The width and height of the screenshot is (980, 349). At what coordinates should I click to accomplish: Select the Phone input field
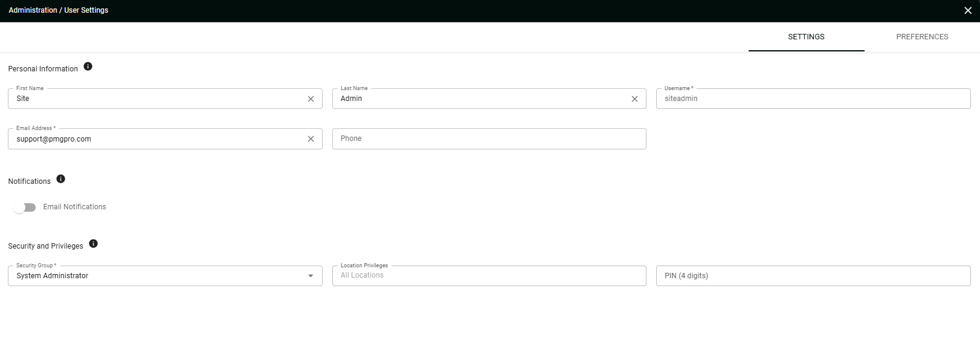click(489, 139)
